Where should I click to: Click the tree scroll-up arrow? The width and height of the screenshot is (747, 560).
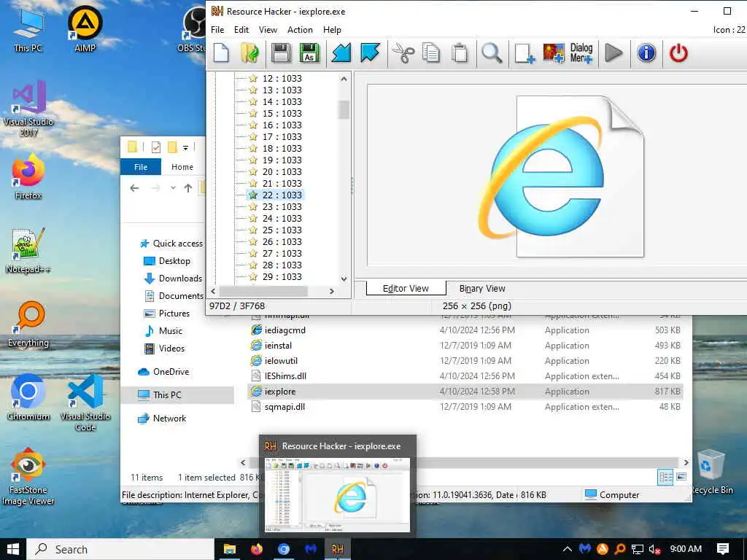tap(344, 79)
